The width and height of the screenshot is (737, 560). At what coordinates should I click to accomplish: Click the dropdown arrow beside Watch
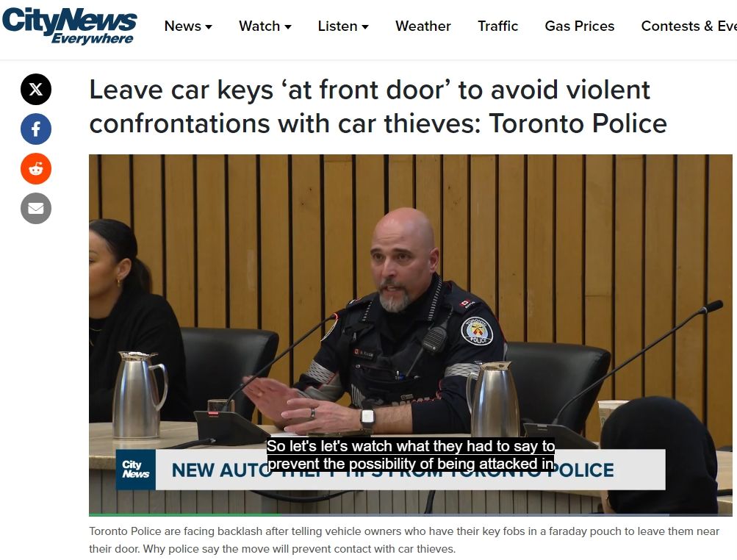point(288,26)
